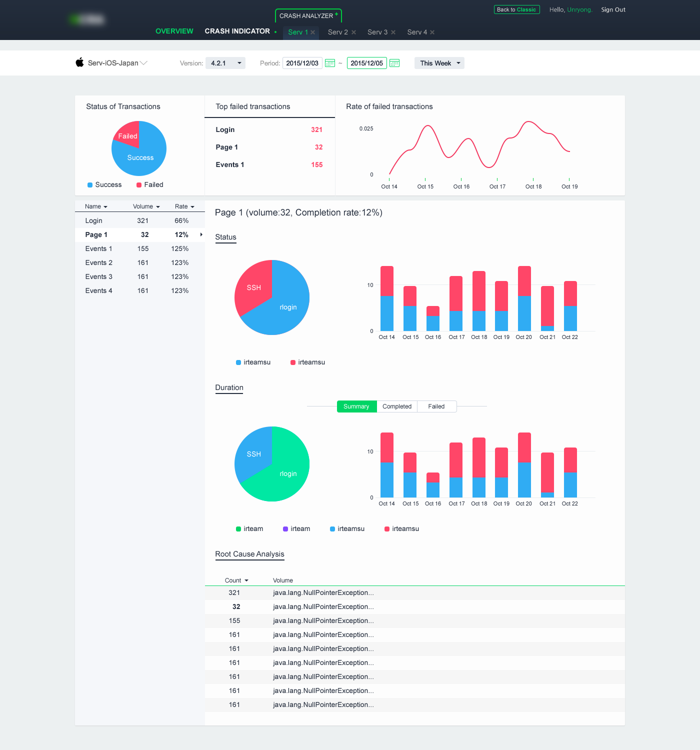The width and height of the screenshot is (700, 750).
Task: Click the green irteam legend color swatch
Action: coord(238,529)
